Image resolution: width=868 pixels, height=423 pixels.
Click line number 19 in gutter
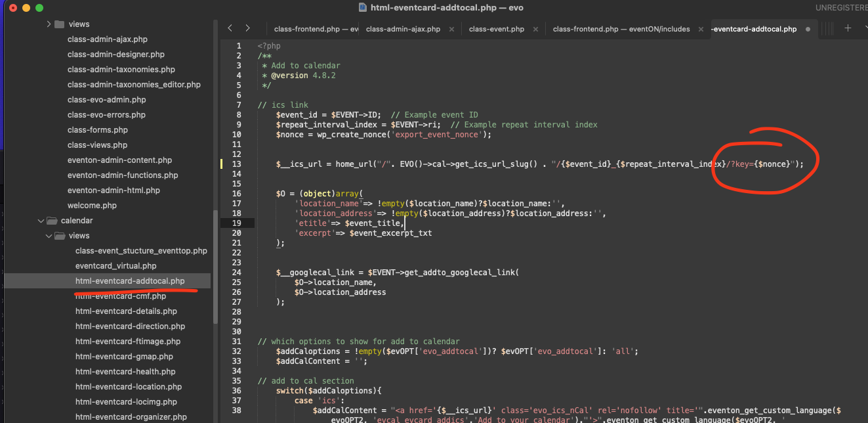[237, 223]
